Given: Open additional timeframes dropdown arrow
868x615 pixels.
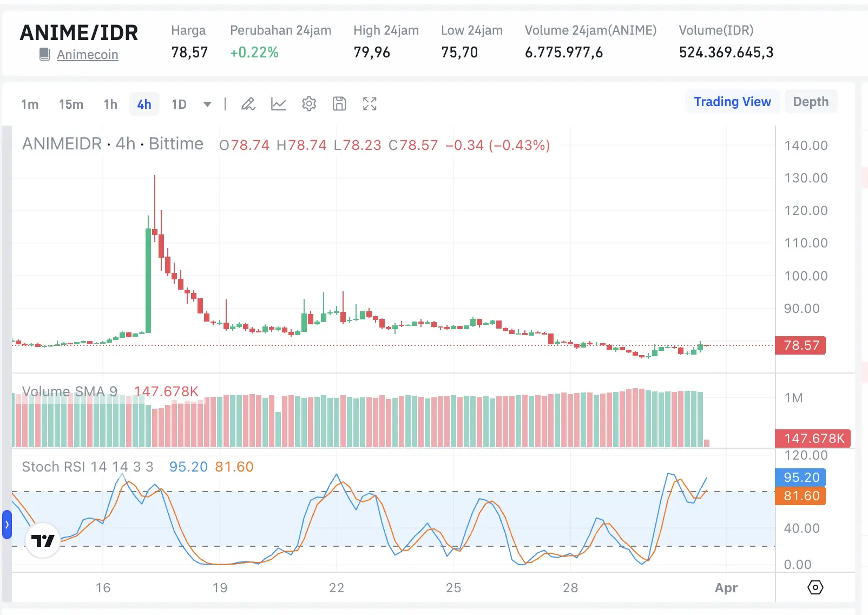Looking at the screenshot, I should [207, 104].
